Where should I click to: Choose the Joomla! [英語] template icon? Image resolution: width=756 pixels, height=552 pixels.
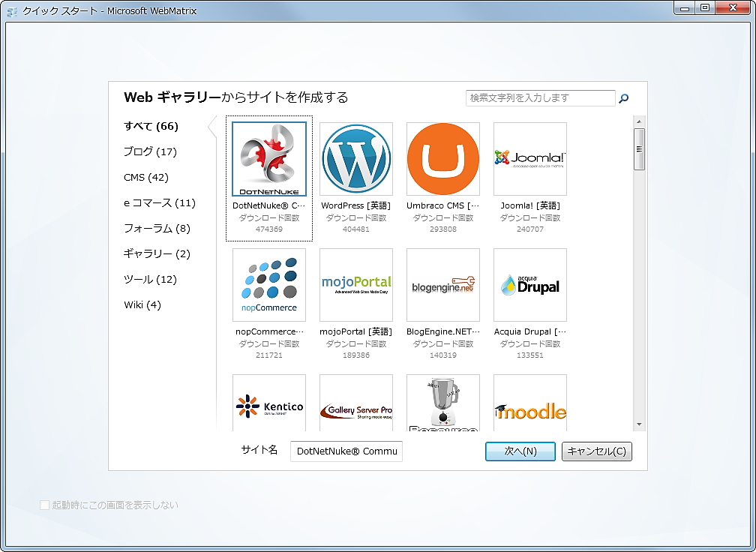[529, 158]
